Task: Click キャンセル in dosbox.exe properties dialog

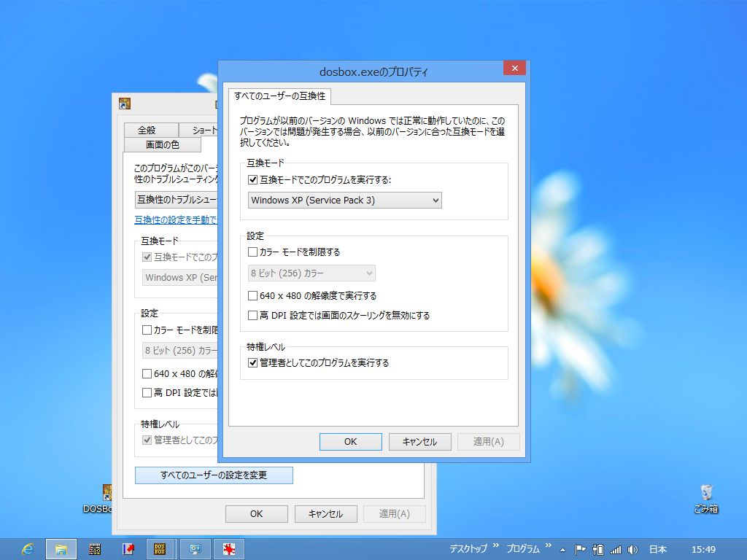Action: tap(419, 441)
